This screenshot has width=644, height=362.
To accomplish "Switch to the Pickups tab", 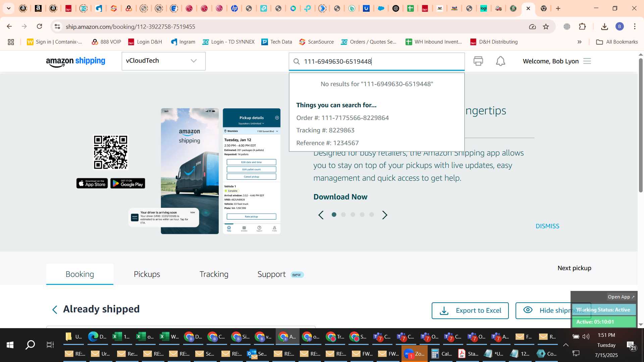I will coord(147,274).
